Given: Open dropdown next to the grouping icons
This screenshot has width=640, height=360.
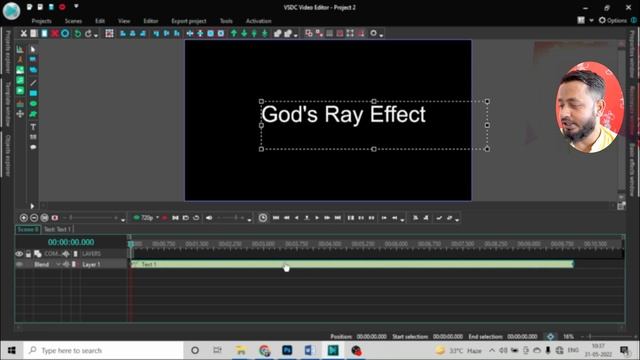Looking at the screenshot, I should [296, 36].
